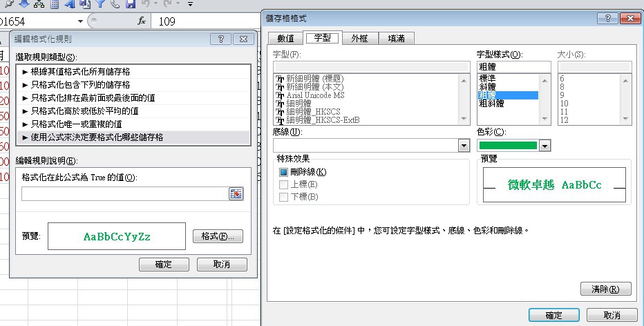Choose font style 粗體
This screenshot has width=644, height=326.
(x=508, y=95)
